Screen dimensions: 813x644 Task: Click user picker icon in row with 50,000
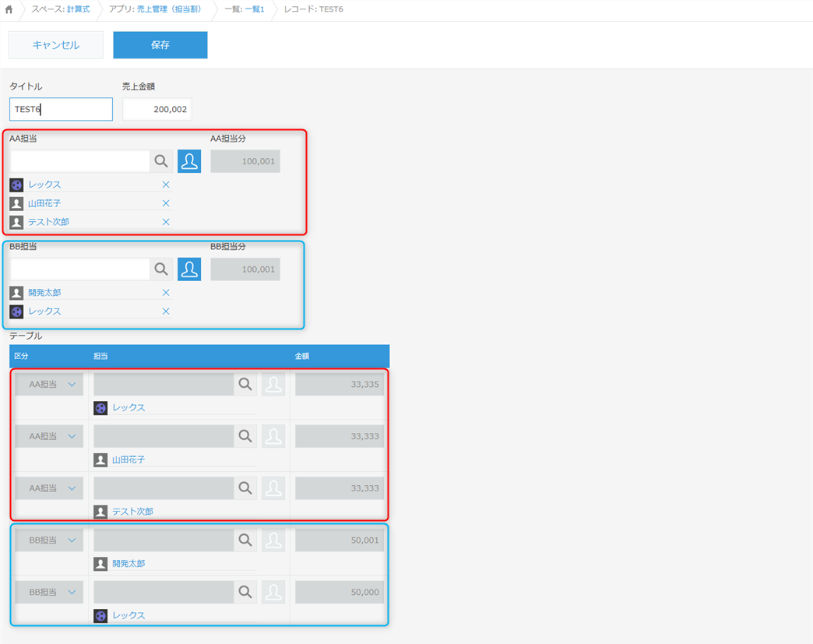coord(273,592)
